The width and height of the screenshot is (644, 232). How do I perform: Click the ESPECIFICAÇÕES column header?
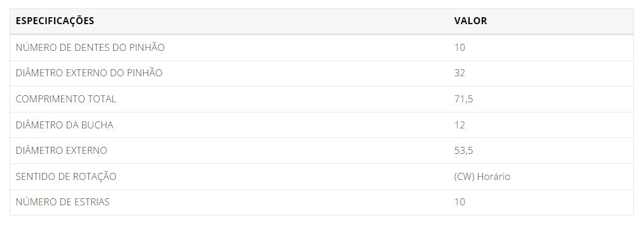(55, 21)
